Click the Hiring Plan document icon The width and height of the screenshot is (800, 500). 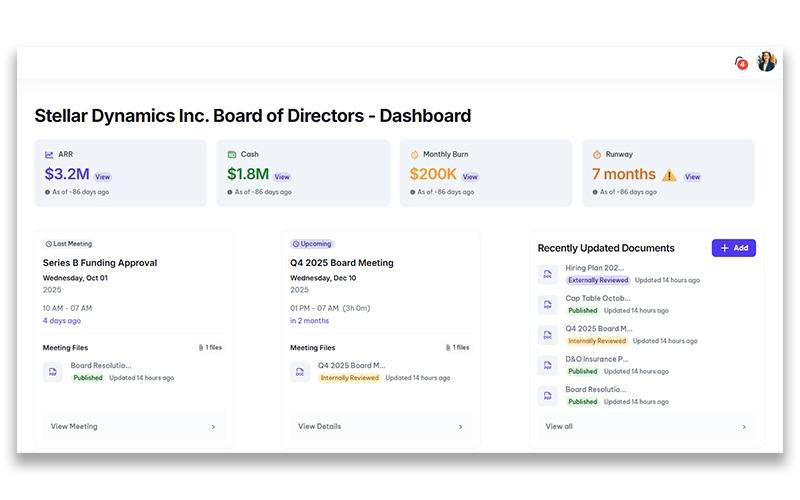click(547, 274)
